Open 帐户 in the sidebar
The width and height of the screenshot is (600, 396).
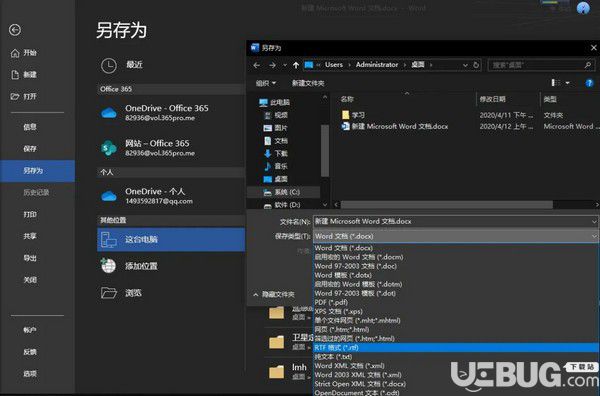[30, 329]
